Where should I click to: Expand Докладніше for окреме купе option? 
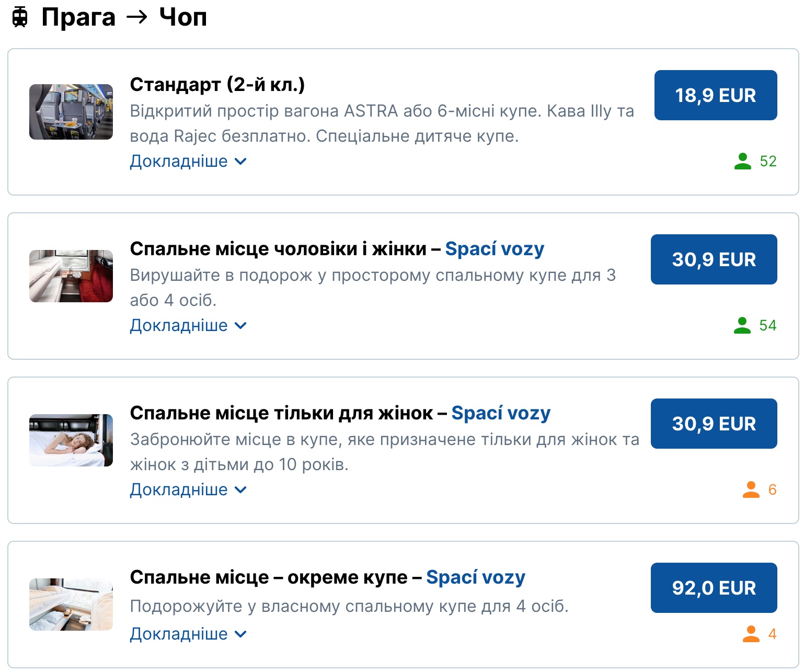[x=188, y=634]
